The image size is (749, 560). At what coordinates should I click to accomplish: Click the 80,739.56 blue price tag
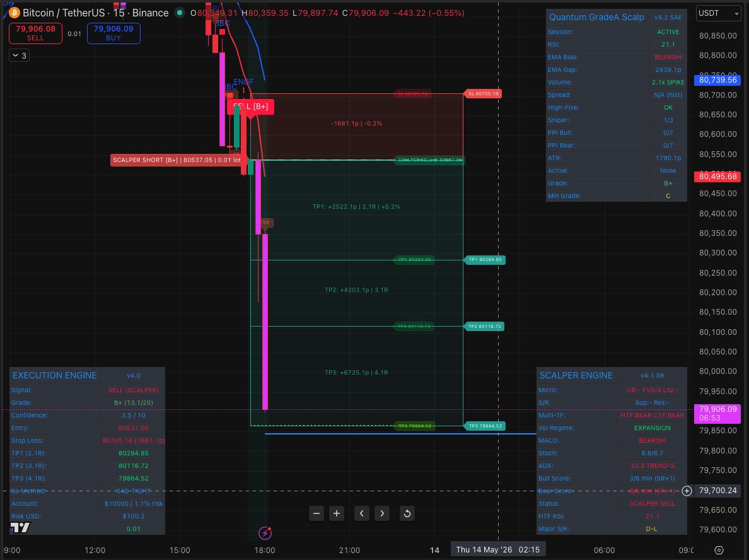[x=717, y=80]
